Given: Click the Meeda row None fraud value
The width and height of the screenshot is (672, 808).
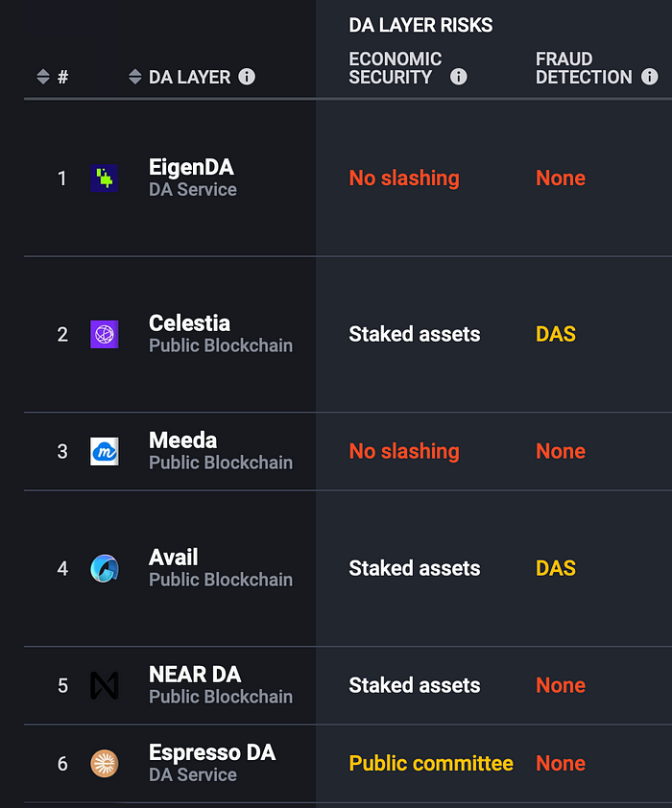Looking at the screenshot, I should pyautogui.click(x=561, y=451).
